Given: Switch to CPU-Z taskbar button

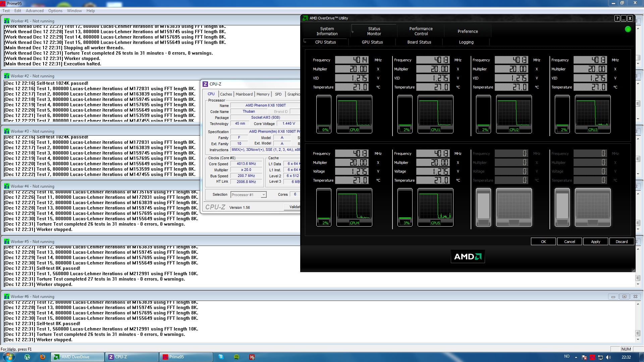Looking at the screenshot, I should click(x=132, y=357).
